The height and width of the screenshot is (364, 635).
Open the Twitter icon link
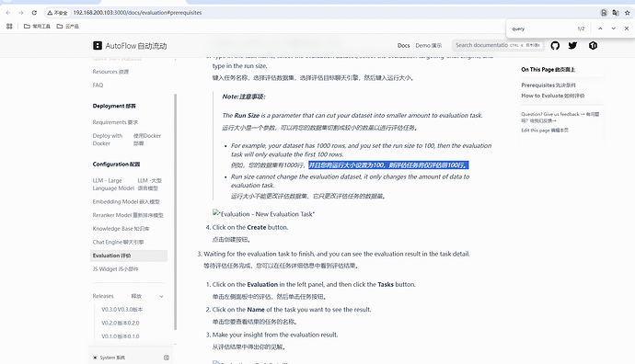point(572,45)
